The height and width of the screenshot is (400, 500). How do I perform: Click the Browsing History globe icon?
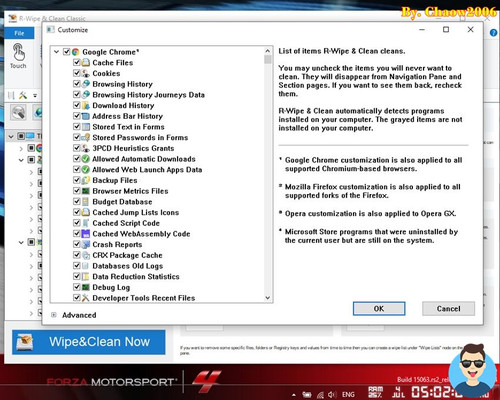[x=86, y=84]
